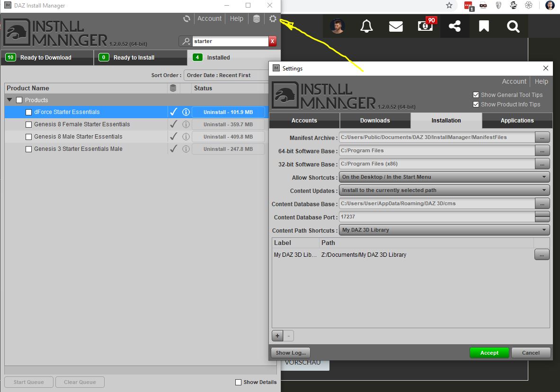Check Genesis 3 Starter Essentials Male checkbox
This screenshot has width=560, height=392.
[x=28, y=149]
